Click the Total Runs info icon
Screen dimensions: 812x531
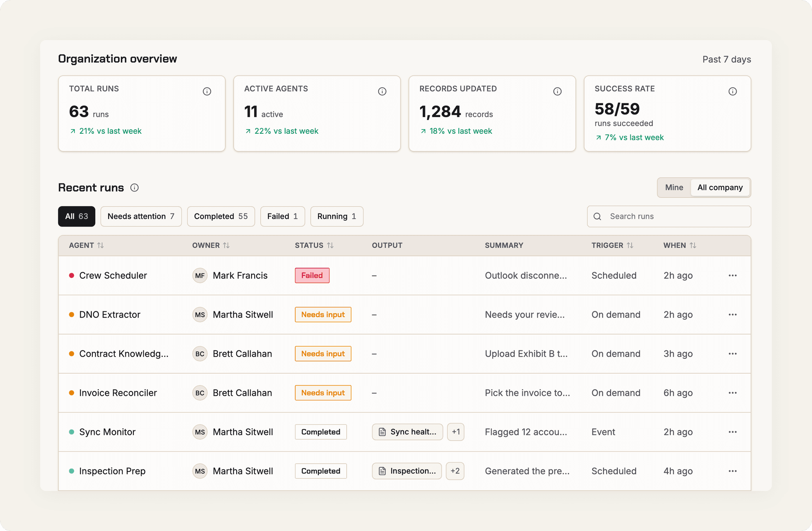pyautogui.click(x=207, y=92)
